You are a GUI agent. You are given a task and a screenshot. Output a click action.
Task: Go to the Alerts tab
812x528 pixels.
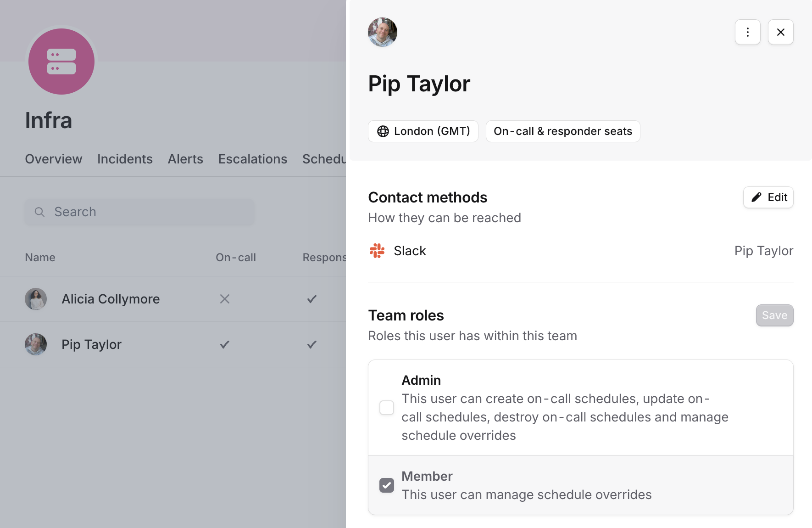(x=185, y=159)
